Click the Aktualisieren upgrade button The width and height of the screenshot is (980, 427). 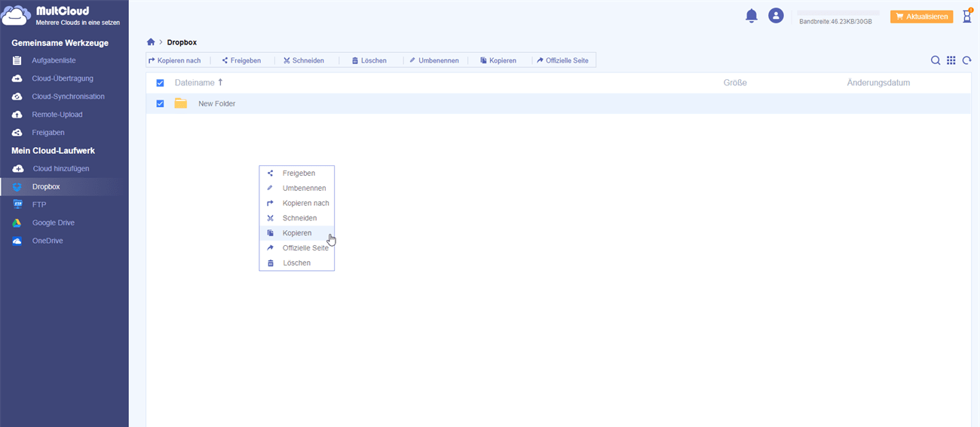click(x=921, y=17)
